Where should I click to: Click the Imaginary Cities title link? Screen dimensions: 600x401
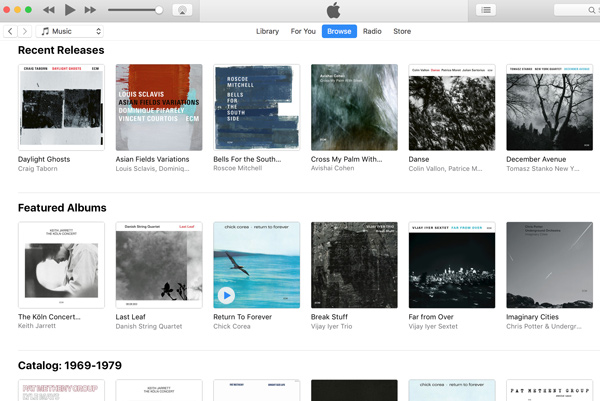(x=532, y=317)
